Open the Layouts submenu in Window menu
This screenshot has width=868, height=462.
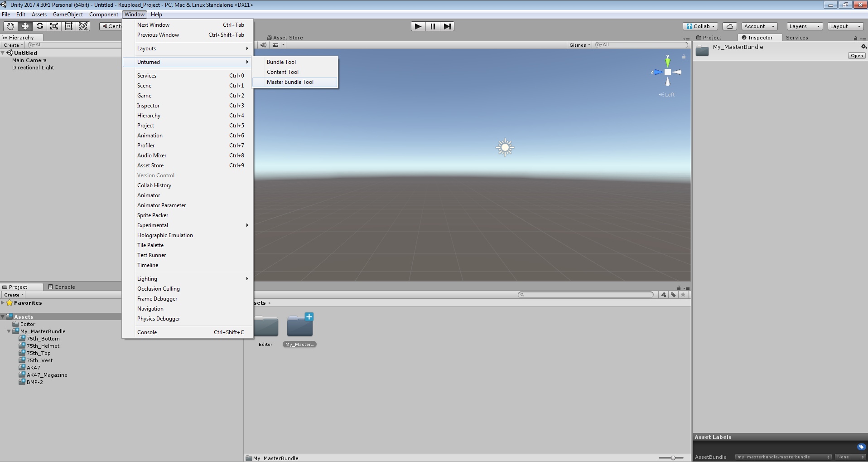pyautogui.click(x=188, y=49)
